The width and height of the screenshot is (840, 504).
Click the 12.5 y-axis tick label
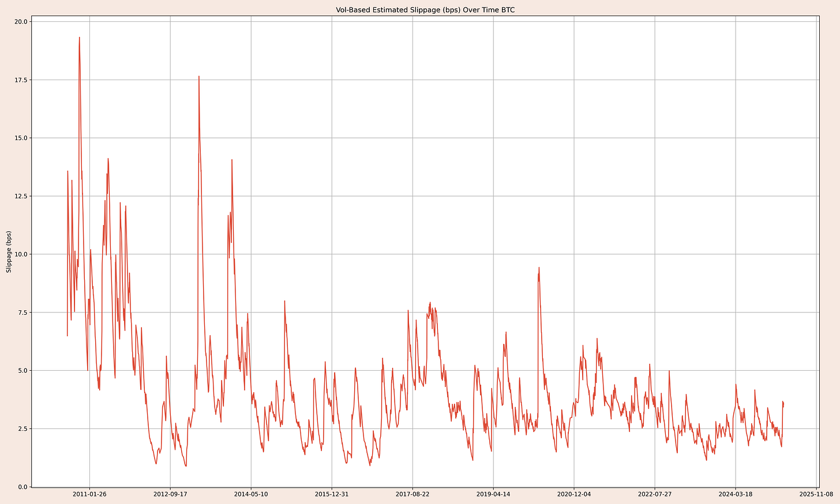[22, 196]
